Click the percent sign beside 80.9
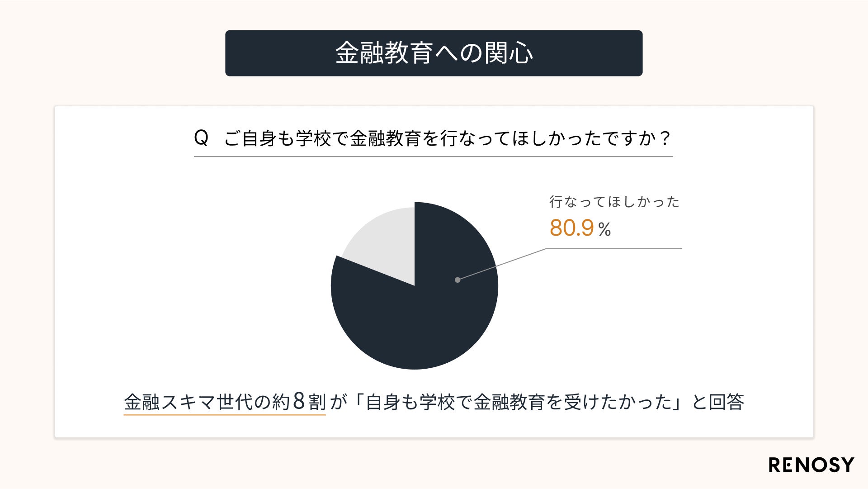 pos(604,229)
